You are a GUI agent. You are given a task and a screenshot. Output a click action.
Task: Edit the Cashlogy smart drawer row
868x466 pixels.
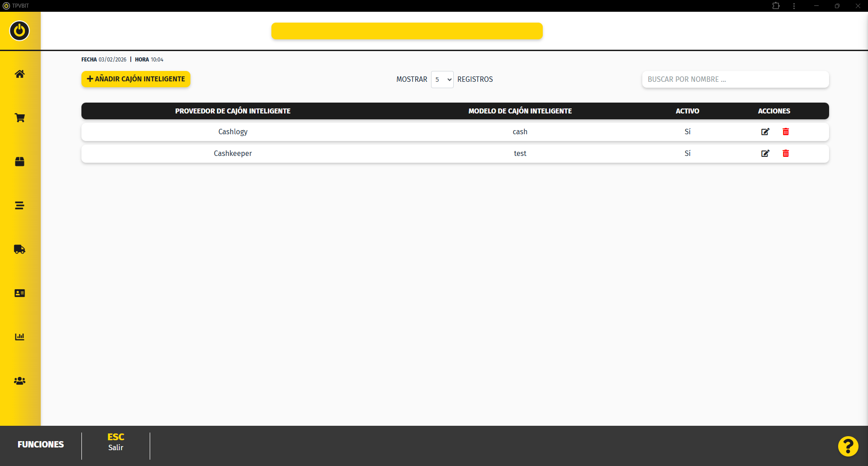click(765, 132)
